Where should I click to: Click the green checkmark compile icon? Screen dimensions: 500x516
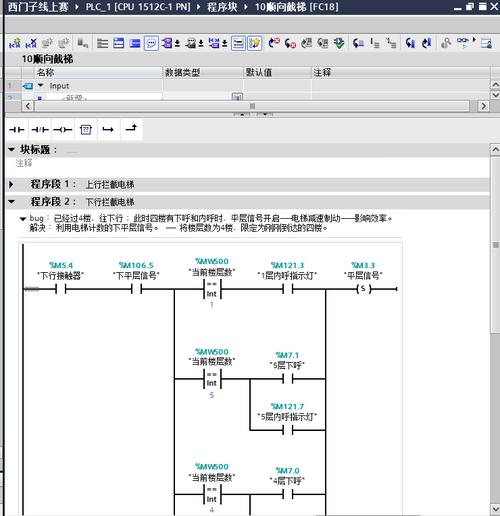click(x=339, y=43)
